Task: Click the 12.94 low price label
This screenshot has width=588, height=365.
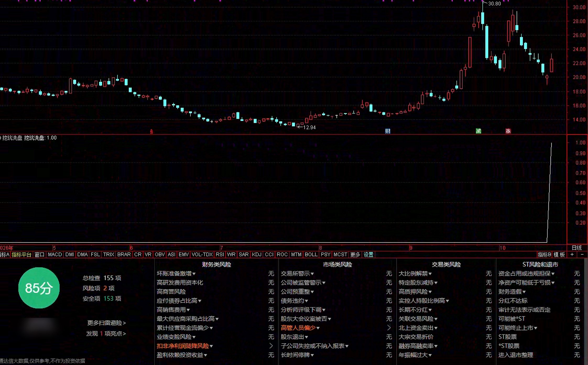Action: (309, 128)
